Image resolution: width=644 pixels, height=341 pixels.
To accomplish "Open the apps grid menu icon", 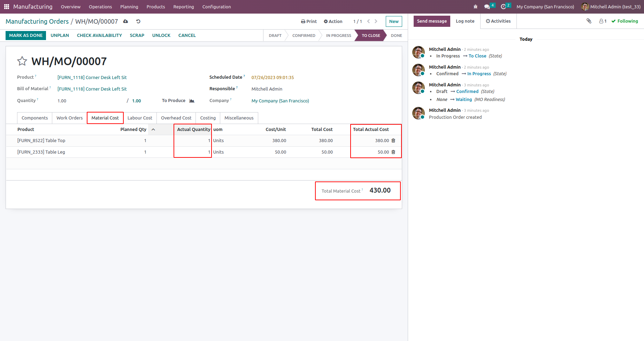I will click(7, 7).
